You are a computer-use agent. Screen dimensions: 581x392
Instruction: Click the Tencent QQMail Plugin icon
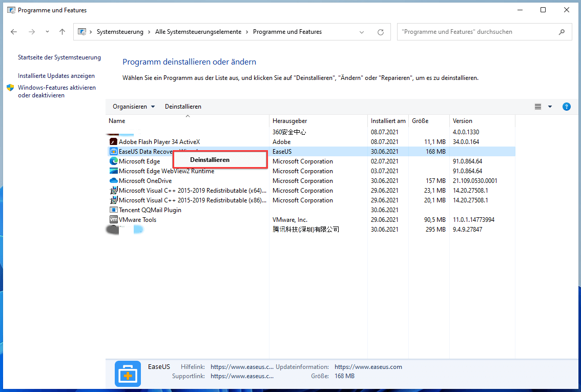point(114,210)
